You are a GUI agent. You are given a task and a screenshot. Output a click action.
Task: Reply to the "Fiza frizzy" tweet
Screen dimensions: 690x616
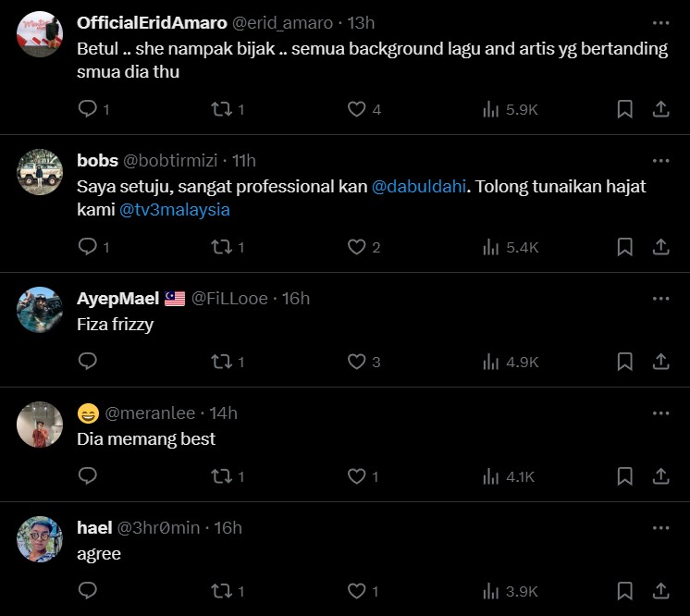pos(88,361)
